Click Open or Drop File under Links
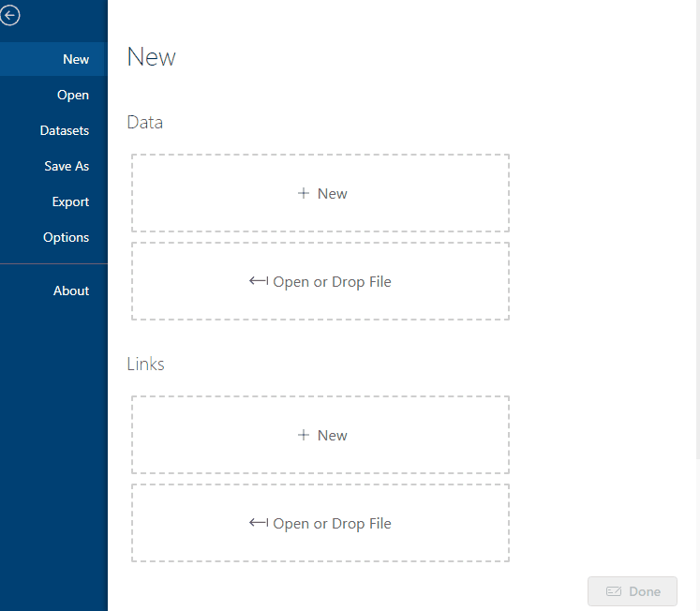700x611 pixels. point(320,523)
